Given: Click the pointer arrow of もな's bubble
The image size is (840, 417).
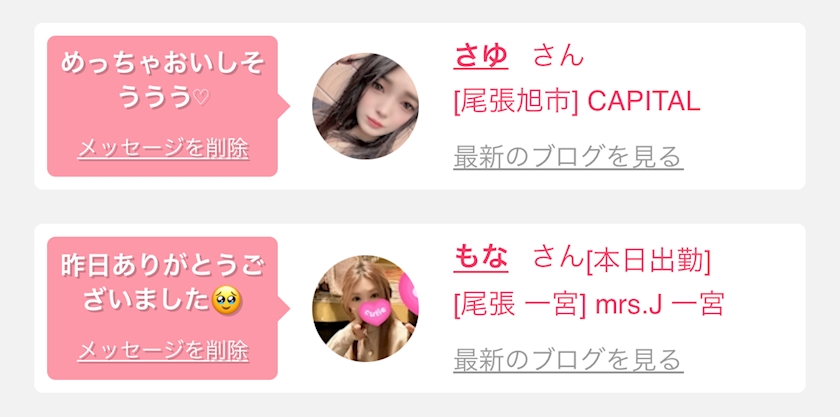Looking at the screenshot, I should tap(283, 308).
